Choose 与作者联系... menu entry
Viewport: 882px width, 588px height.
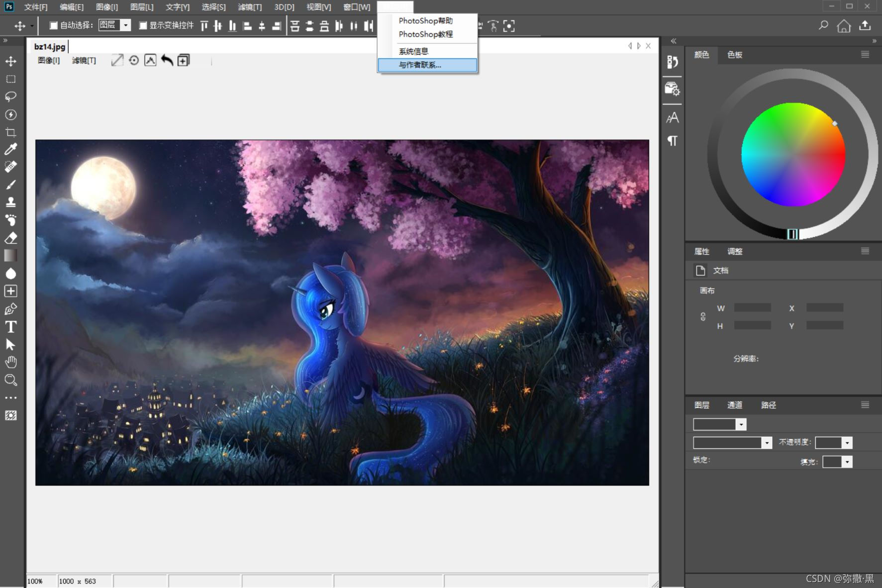click(427, 65)
